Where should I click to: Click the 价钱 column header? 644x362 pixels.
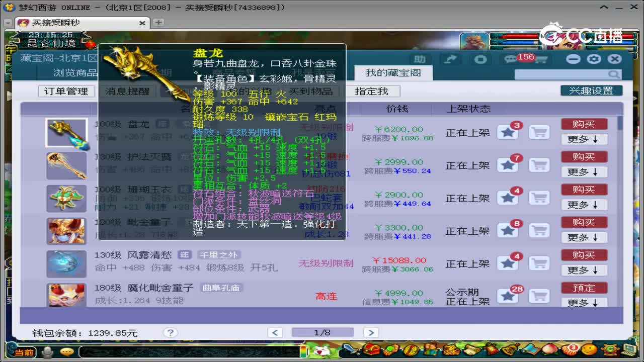point(397,109)
